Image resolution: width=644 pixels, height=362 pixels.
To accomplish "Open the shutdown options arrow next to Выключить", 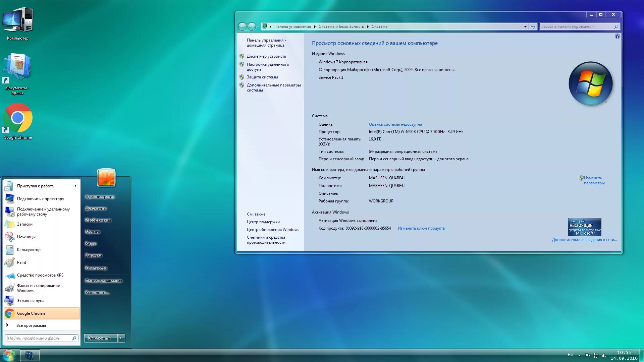I will point(121,338).
